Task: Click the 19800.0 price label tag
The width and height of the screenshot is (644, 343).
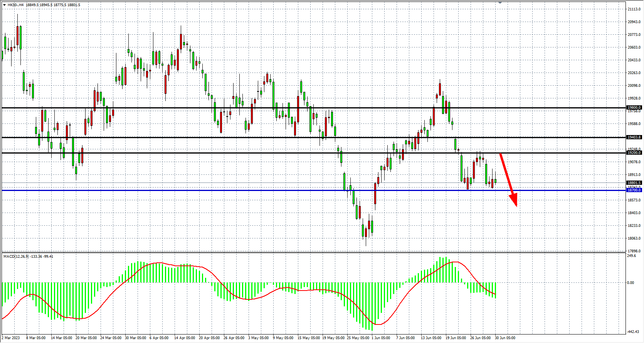Action: [634, 108]
